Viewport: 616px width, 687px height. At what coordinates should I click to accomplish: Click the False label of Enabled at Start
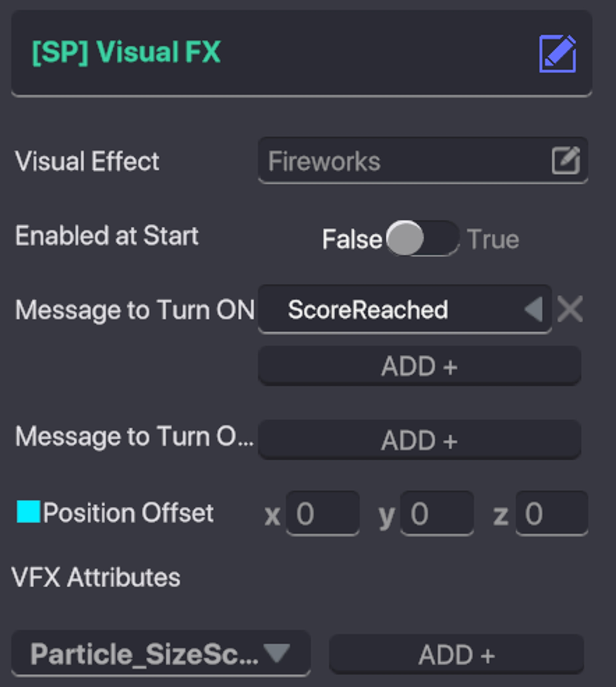tap(352, 239)
